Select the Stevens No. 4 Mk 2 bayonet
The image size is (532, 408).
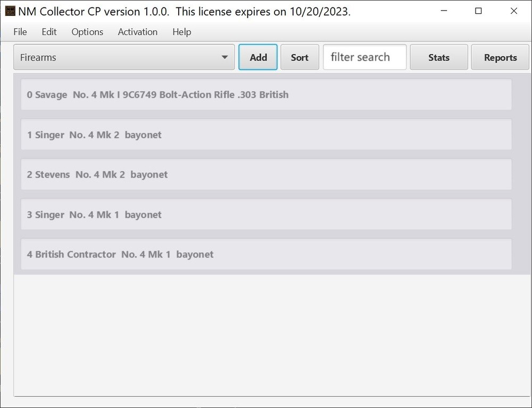pos(265,174)
